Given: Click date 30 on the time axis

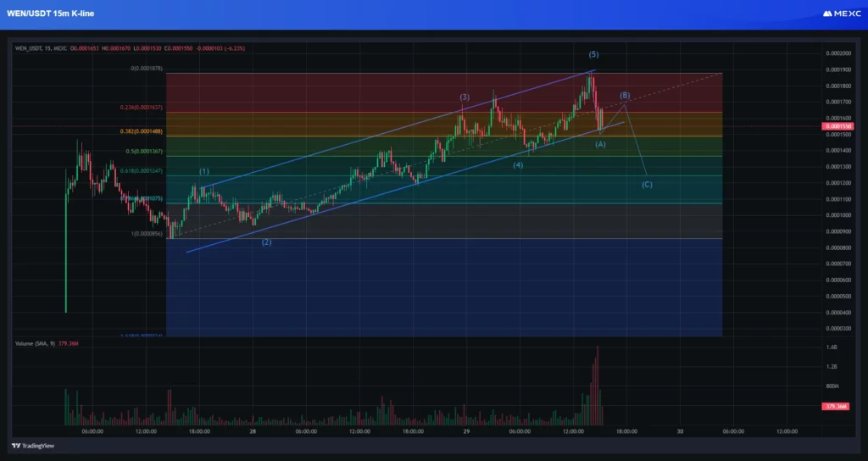Looking at the screenshot, I should click(x=680, y=431).
